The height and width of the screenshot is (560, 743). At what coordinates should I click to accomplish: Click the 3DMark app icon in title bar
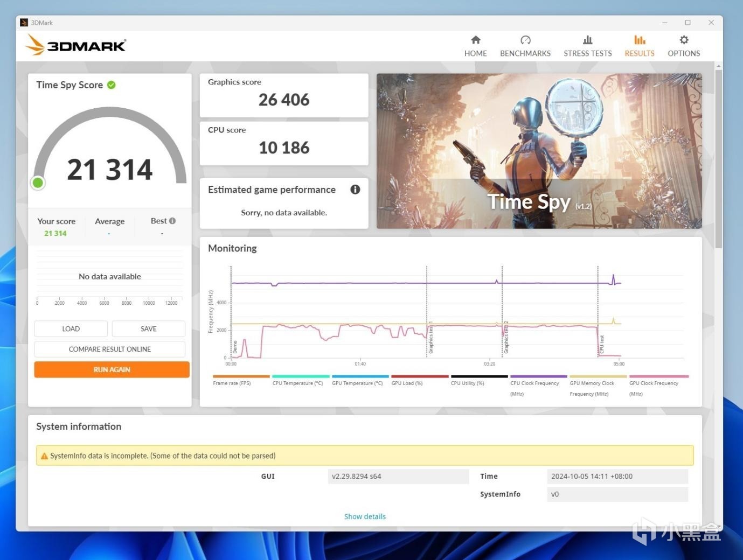pyautogui.click(x=24, y=23)
